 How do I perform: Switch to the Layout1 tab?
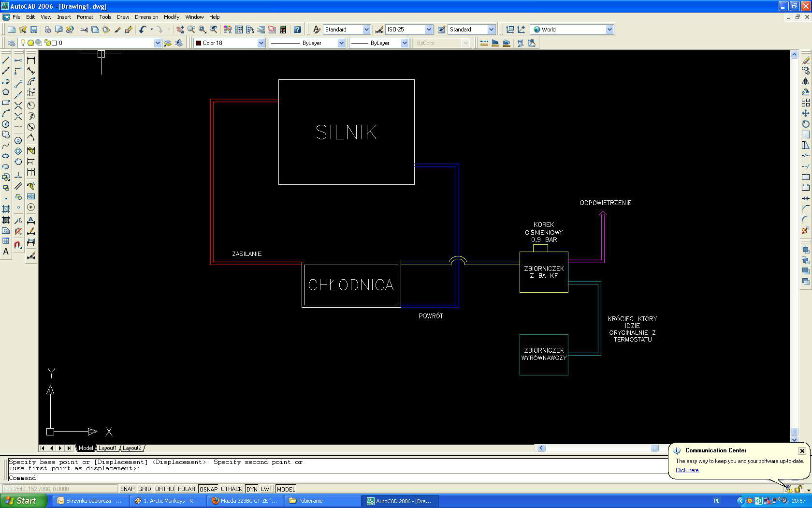click(x=108, y=448)
